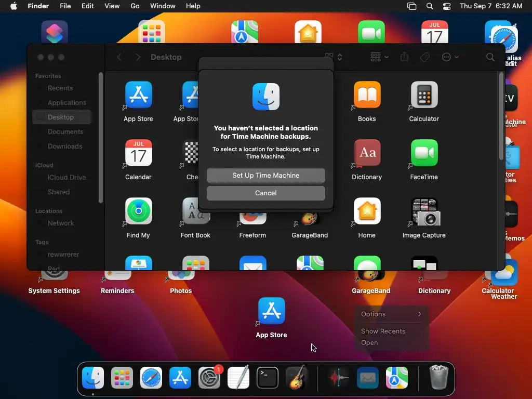
Task: Open GarageBand from the Dock
Action: (297, 378)
